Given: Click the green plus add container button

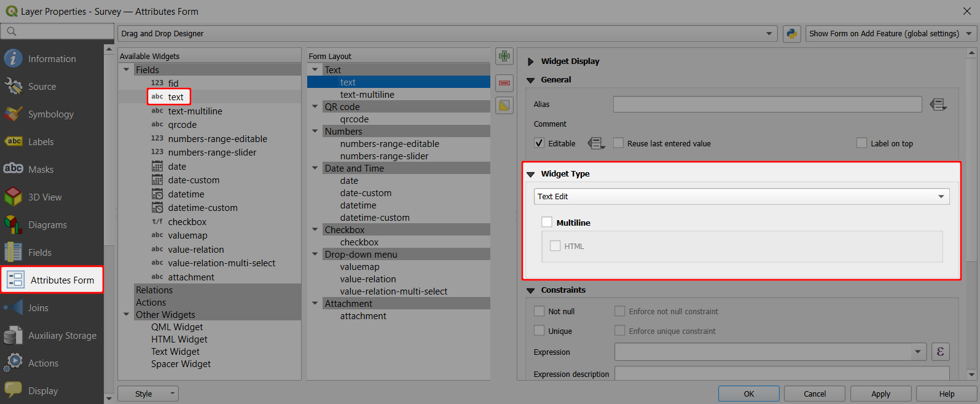Looking at the screenshot, I should (x=504, y=57).
